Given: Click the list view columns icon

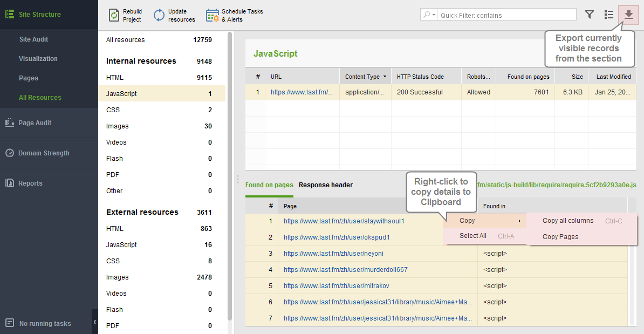Looking at the screenshot, I should pos(609,15).
